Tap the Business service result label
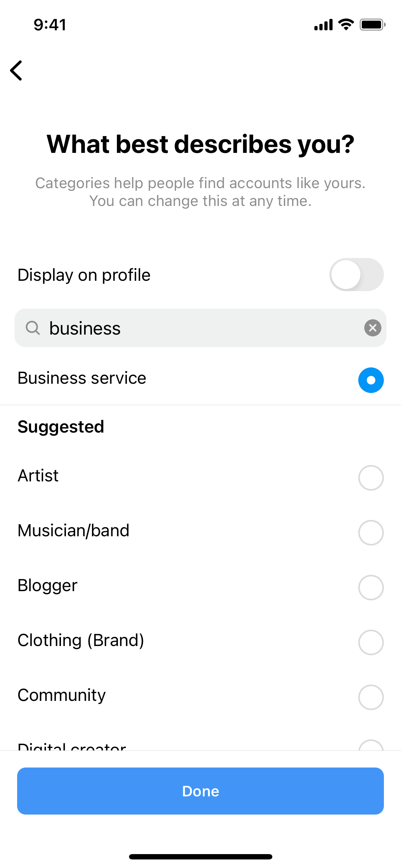This screenshot has width=401, height=868. click(x=82, y=378)
